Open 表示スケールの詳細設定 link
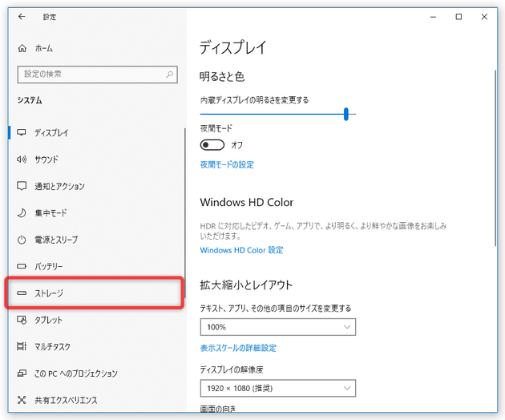Image resolution: width=505 pixels, height=420 pixels. pyautogui.click(x=238, y=348)
